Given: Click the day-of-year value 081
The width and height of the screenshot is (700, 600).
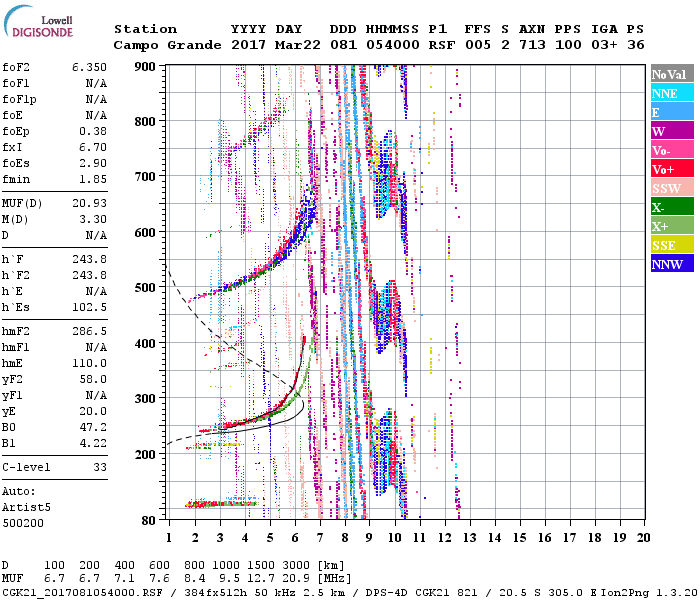Looking at the screenshot, I should (343, 45).
